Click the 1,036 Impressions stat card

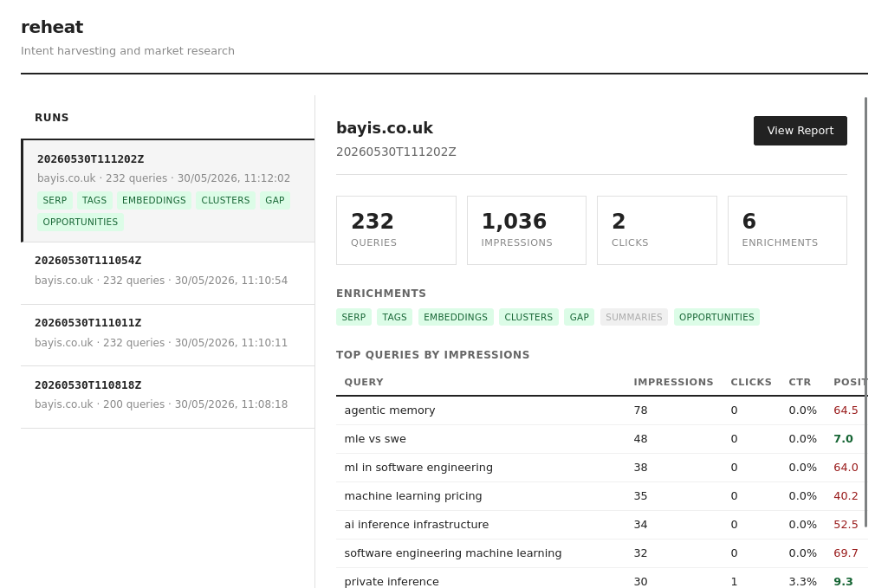click(526, 229)
